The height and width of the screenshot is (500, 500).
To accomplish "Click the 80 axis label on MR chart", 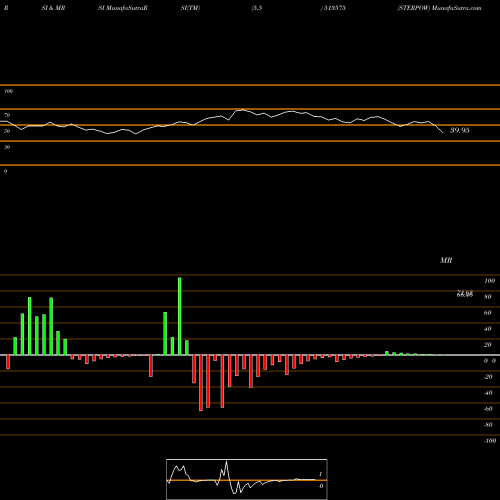I will (488, 297).
